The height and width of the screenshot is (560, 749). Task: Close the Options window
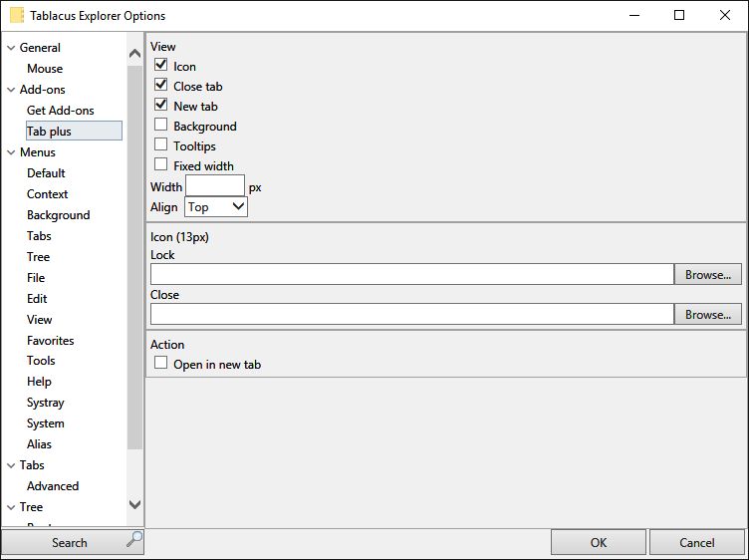coord(725,15)
